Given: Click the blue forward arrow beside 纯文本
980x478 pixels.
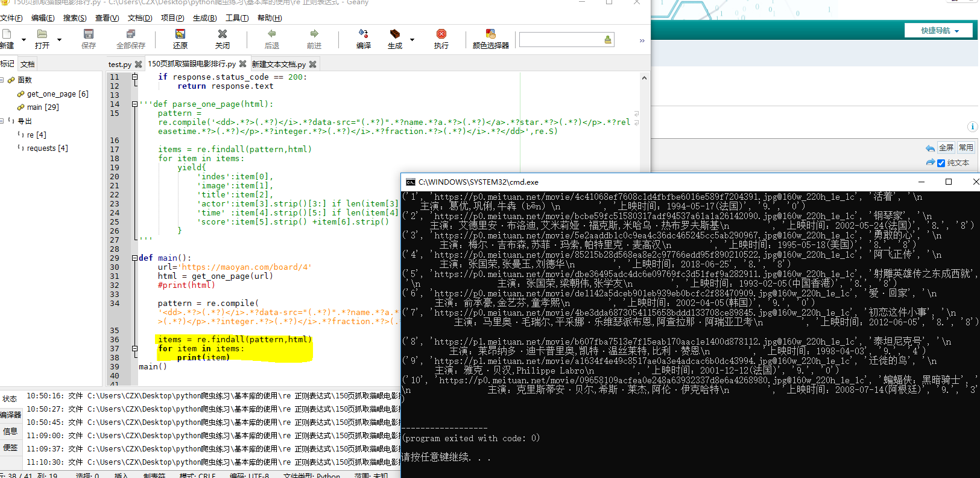Looking at the screenshot, I should [930, 162].
